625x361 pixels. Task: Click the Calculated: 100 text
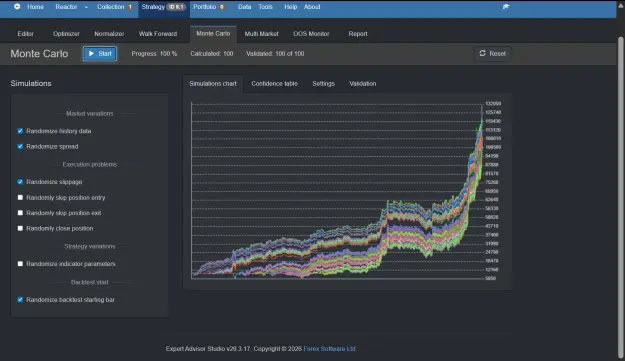(212, 54)
